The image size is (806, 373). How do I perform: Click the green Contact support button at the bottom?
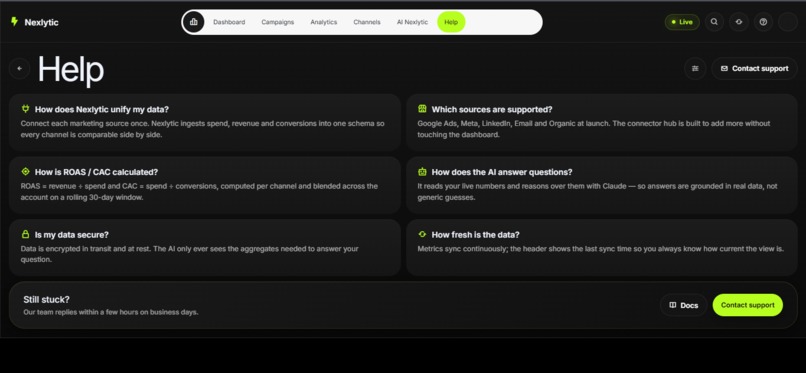click(747, 305)
